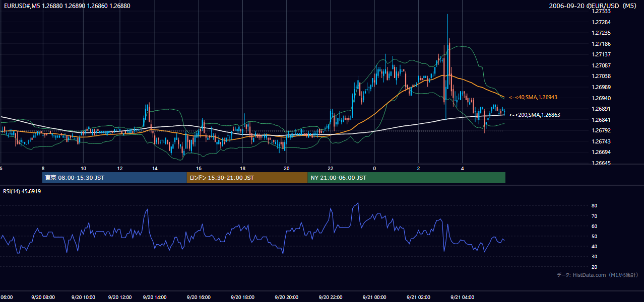Click price axis label 1.26792

[601, 130]
